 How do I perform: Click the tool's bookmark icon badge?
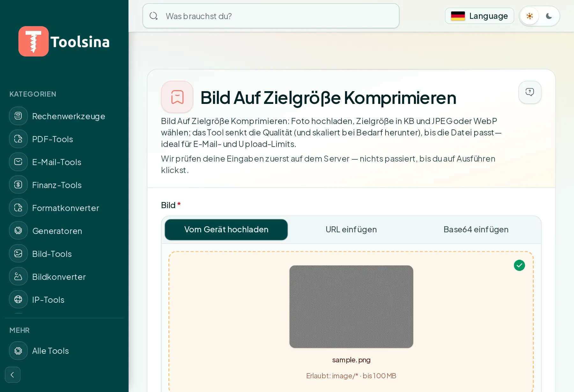coord(177,97)
